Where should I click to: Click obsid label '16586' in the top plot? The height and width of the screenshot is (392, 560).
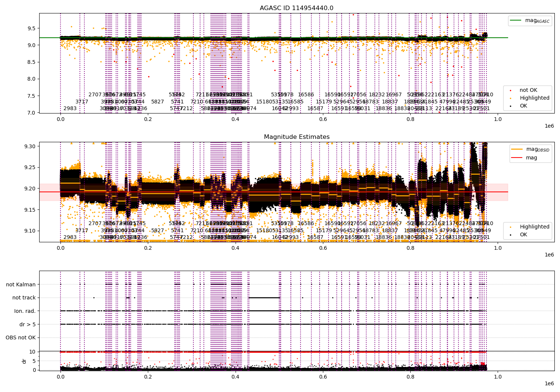[x=306, y=95]
